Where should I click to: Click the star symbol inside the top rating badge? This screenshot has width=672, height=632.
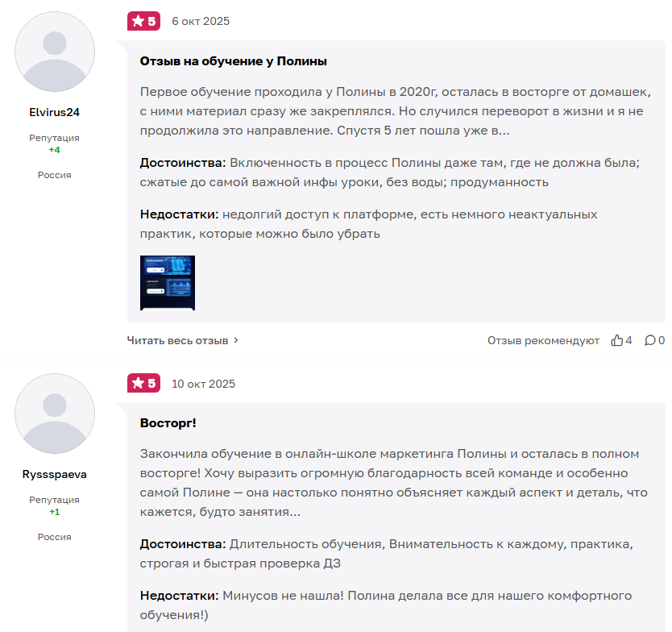137,22
